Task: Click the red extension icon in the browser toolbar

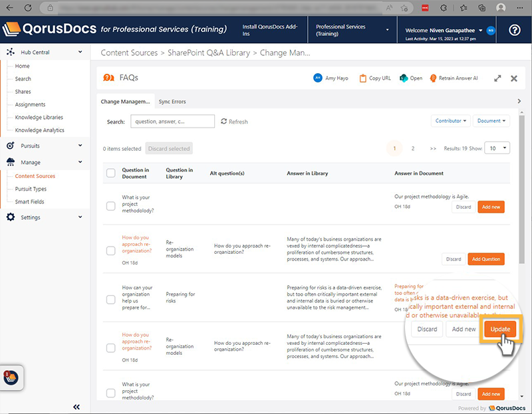Action: click(x=425, y=8)
